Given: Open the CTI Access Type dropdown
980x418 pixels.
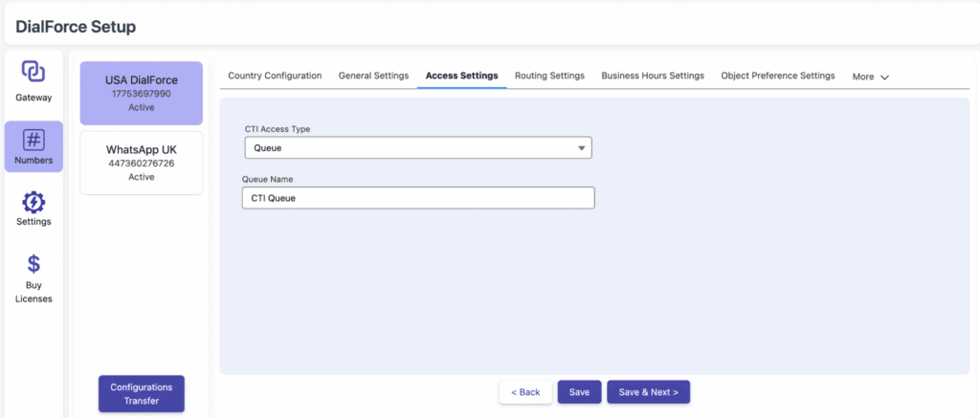Looking at the screenshot, I should click(x=417, y=148).
